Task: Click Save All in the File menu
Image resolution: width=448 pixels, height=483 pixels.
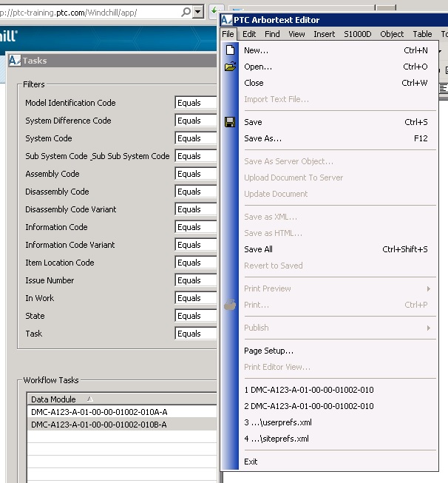Action: tap(258, 249)
